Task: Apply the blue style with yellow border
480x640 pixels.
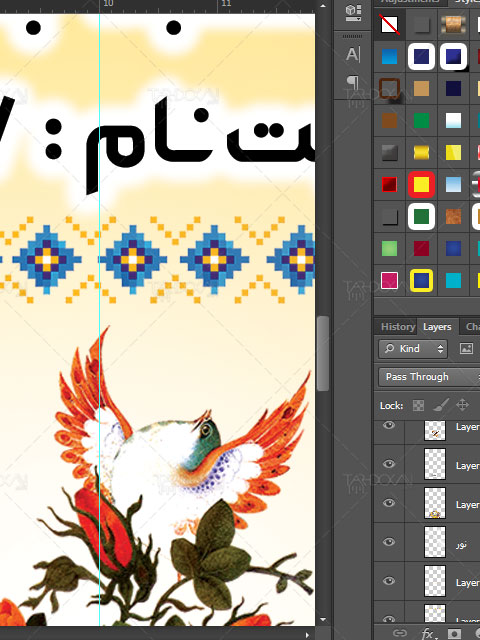Action: [421, 280]
